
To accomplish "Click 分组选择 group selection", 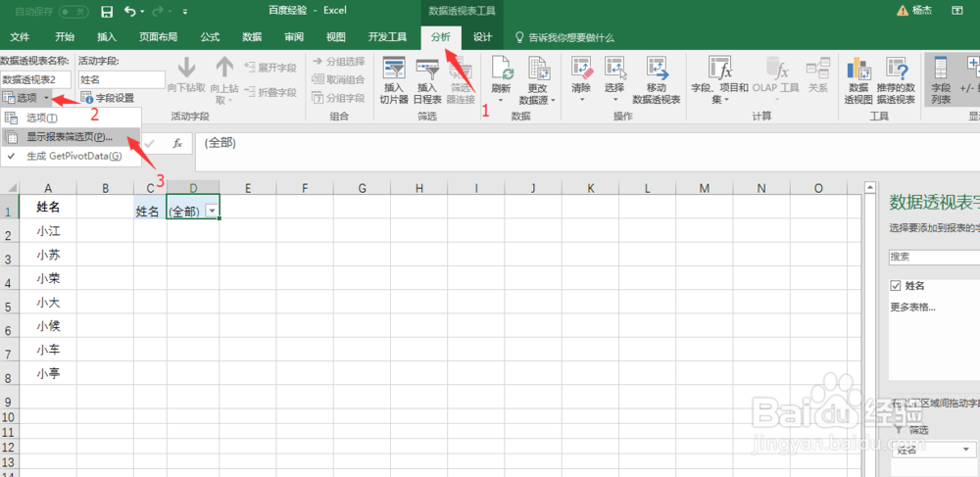I will [338, 61].
